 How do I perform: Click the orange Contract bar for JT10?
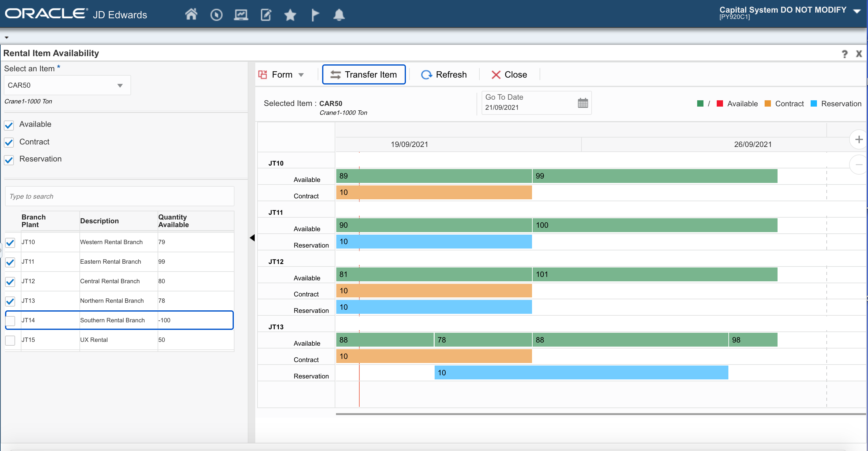click(x=434, y=192)
